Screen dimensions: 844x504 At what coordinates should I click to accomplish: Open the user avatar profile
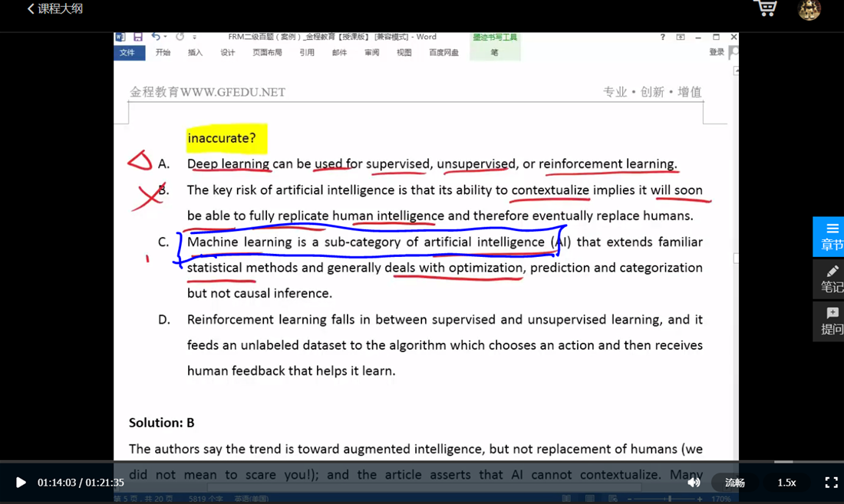click(809, 9)
